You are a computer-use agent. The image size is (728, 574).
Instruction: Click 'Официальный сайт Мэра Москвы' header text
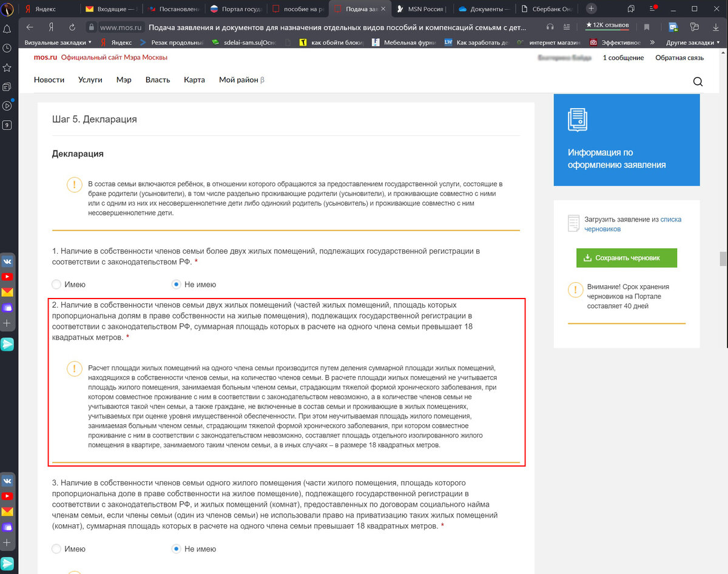[x=114, y=57]
